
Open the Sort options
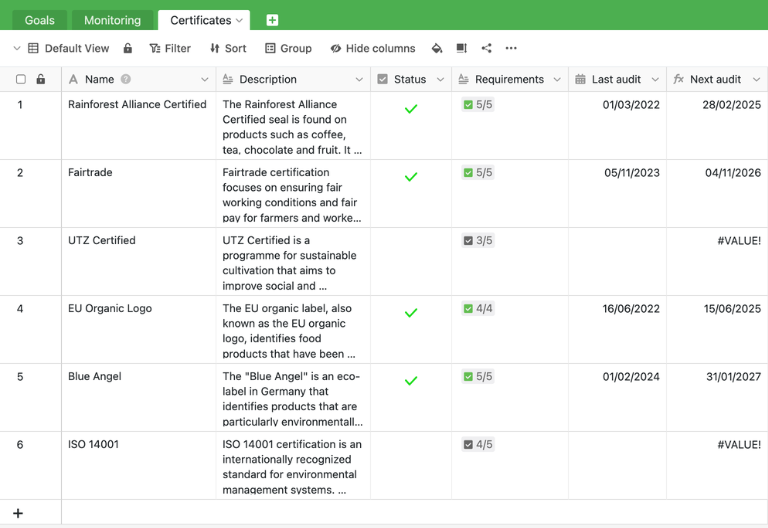[228, 48]
